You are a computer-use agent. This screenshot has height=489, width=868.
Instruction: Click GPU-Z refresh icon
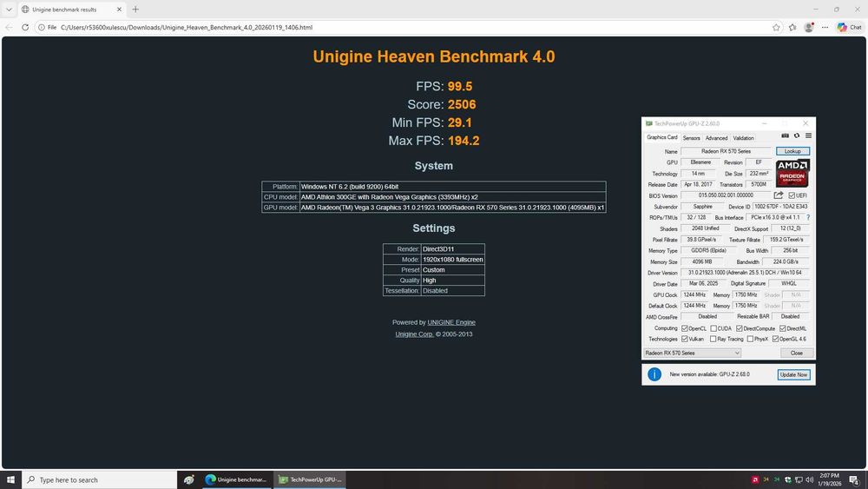pyautogui.click(x=797, y=135)
